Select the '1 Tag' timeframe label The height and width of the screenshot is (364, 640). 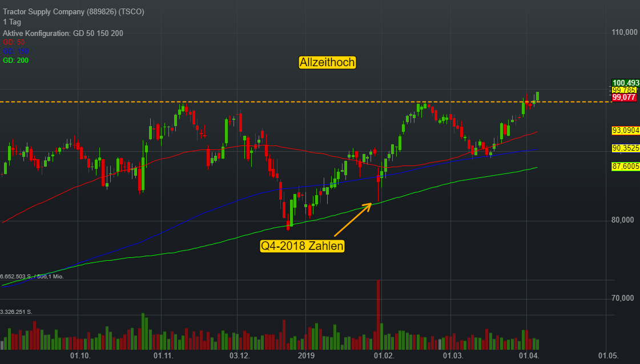tap(12, 22)
